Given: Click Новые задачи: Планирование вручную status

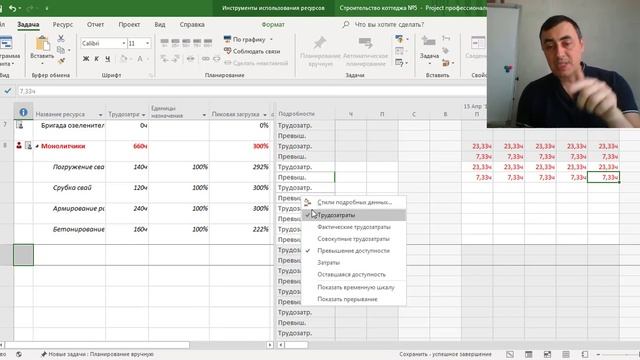Looking at the screenshot, I should 97,354.
